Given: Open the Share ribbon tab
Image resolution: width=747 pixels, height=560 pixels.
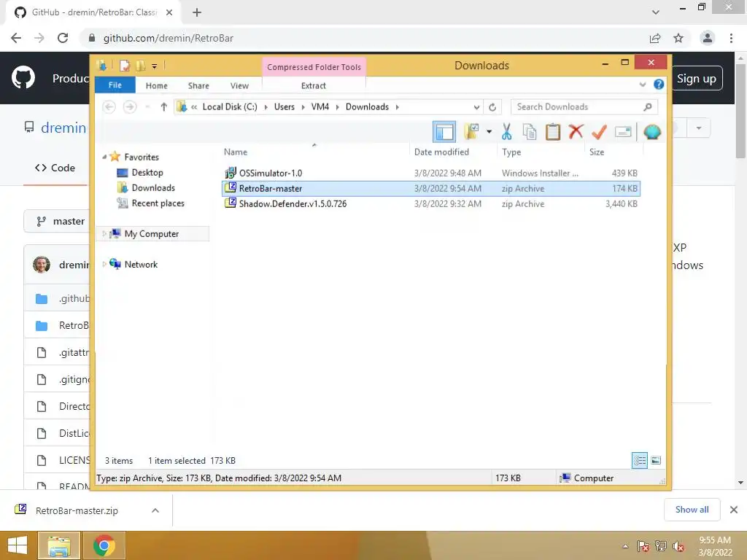Looking at the screenshot, I should [x=198, y=86].
